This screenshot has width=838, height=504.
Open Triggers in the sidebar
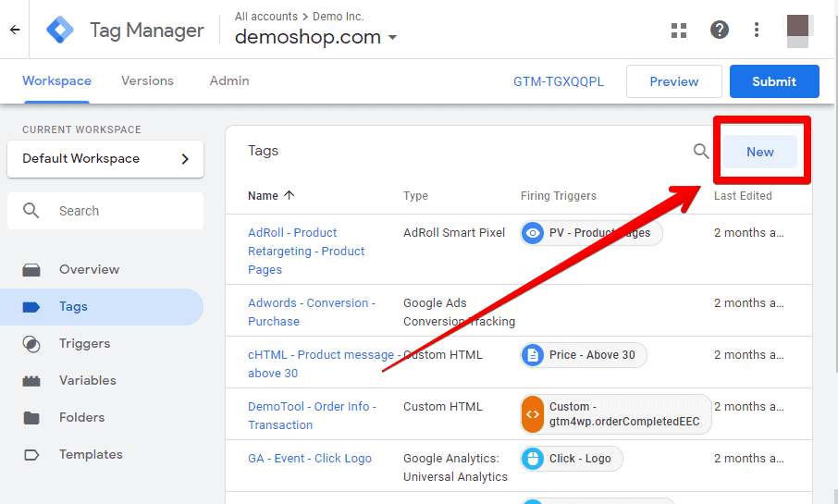[84, 344]
